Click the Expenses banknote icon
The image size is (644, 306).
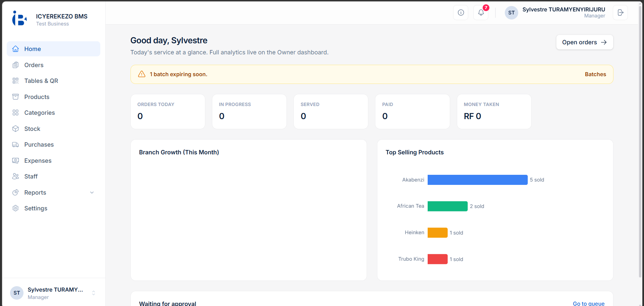[15, 161]
